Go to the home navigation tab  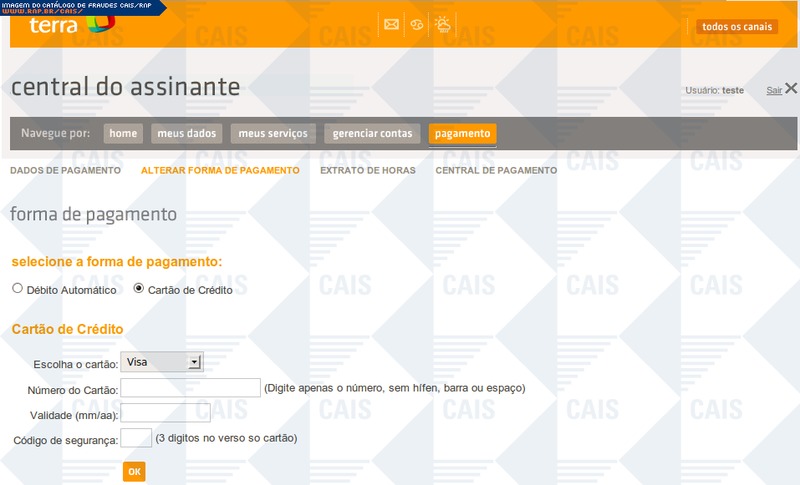[x=123, y=133]
